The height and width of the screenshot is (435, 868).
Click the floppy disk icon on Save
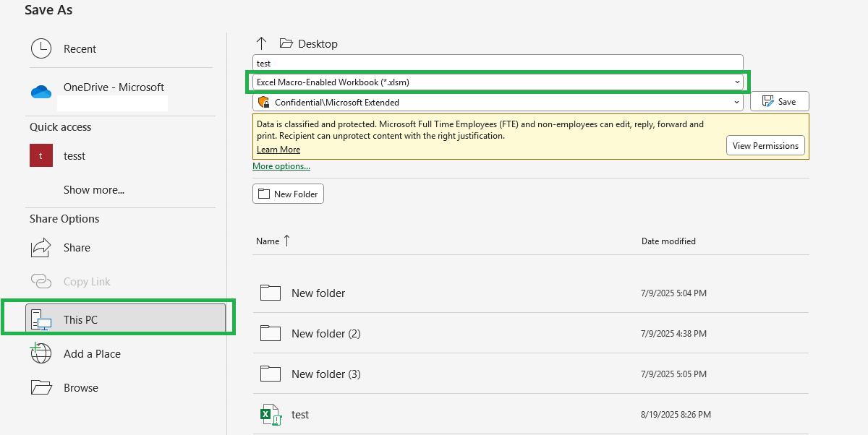(768, 102)
